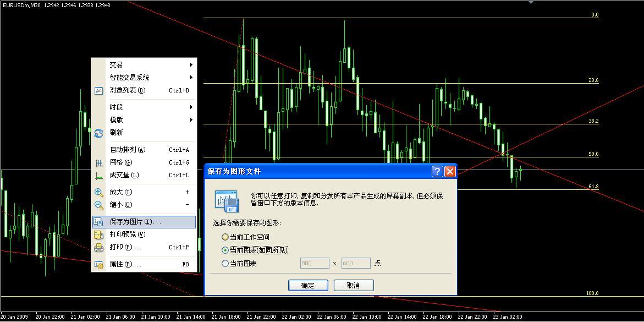Image resolution: width=644 pixels, height=322 pixels.
Task: Click the 取消 cancel button
Action: click(354, 286)
